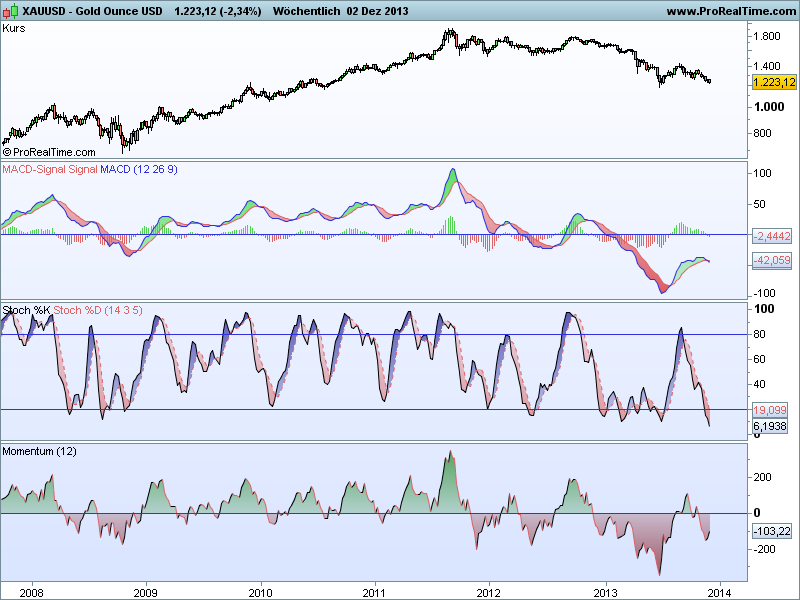The image size is (800, 600).
Task: Click the MACD axis label 50
Action: (x=760, y=204)
